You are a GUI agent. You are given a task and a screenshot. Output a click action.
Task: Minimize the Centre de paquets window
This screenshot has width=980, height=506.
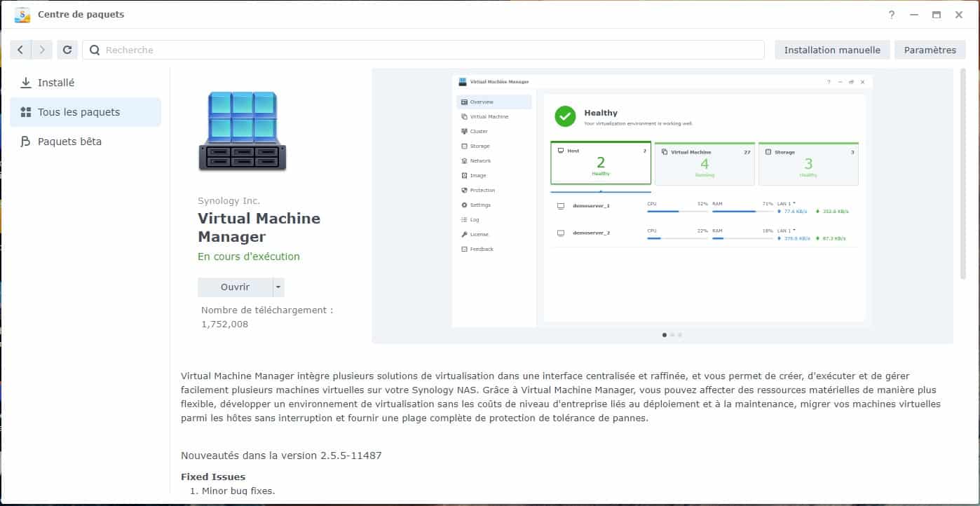click(x=914, y=15)
